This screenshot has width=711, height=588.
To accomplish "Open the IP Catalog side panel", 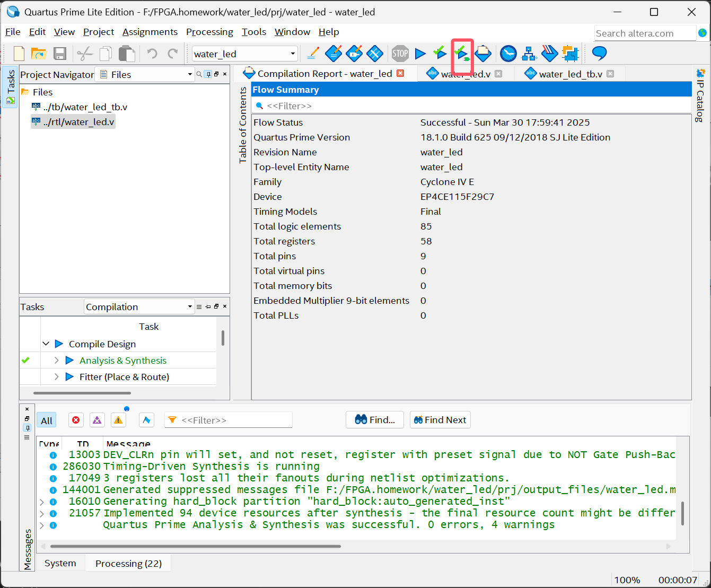I will (700, 95).
